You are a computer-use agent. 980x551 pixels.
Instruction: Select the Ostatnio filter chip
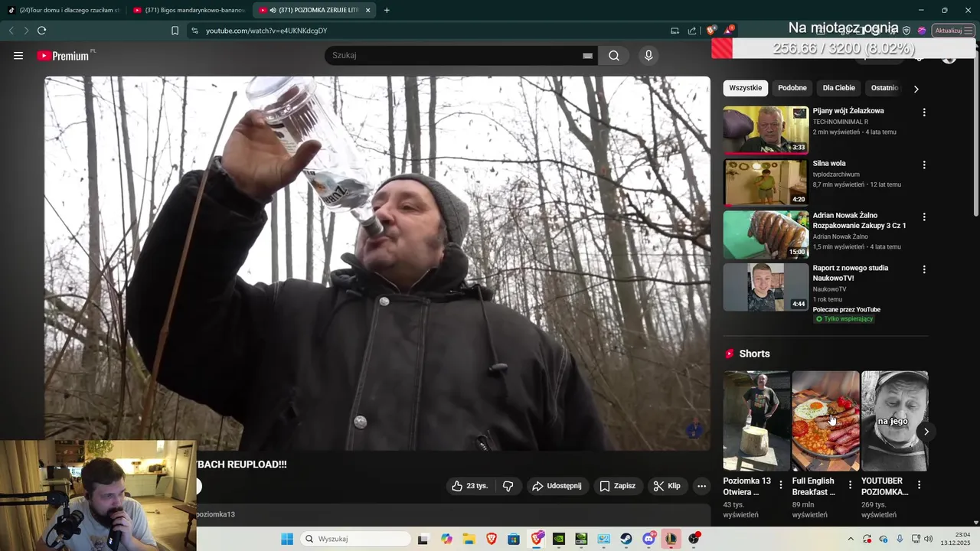(x=884, y=88)
